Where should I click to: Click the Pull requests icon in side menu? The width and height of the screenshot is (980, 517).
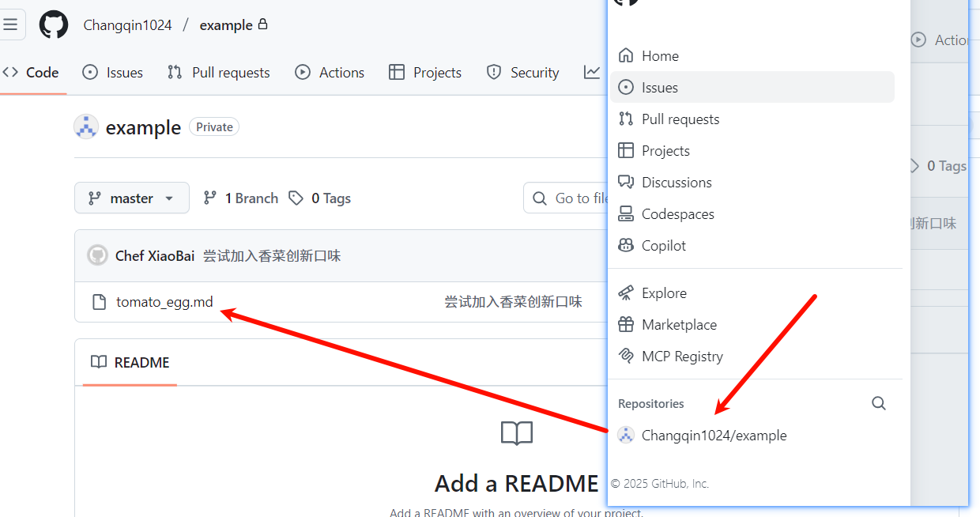[x=626, y=119]
